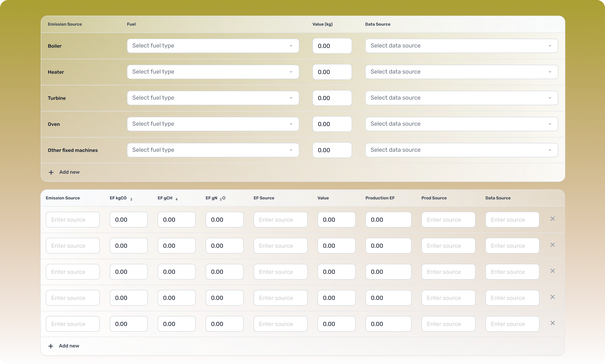Click the Prod Source field in the last row
Screen dimensions: 605x364
click(448, 324)
